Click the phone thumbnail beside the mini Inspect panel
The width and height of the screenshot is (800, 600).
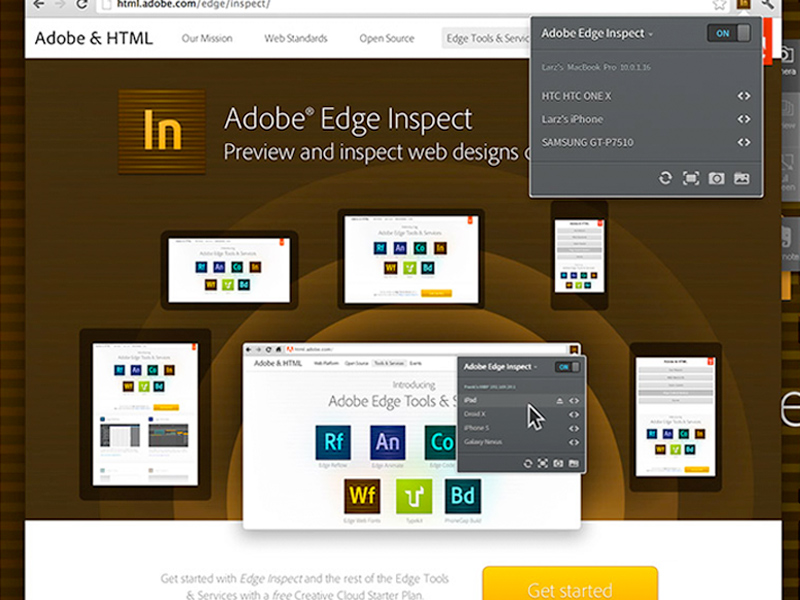coord(676,417)
